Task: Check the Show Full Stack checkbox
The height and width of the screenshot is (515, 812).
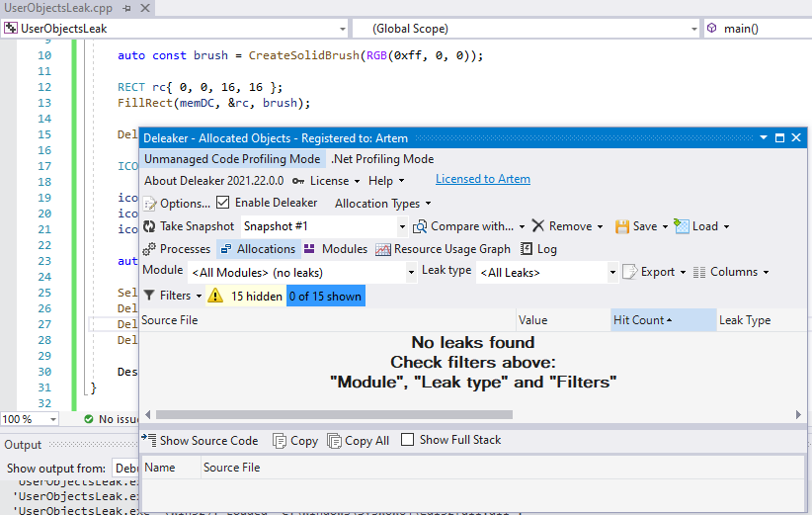Action: (x=408, y=441)
